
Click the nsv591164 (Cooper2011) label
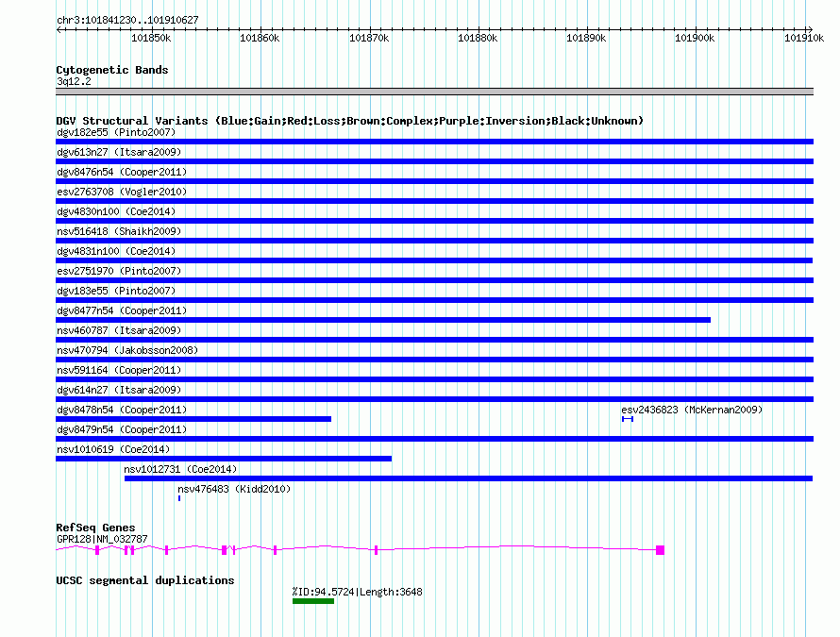pyautogui.click(x=119, y=370)
